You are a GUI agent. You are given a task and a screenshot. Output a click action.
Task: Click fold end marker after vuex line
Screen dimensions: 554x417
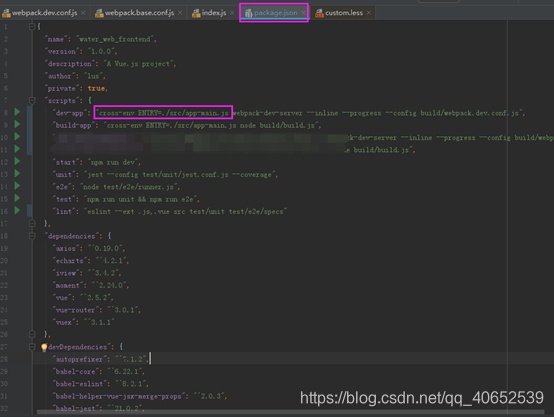coord(32,334)
